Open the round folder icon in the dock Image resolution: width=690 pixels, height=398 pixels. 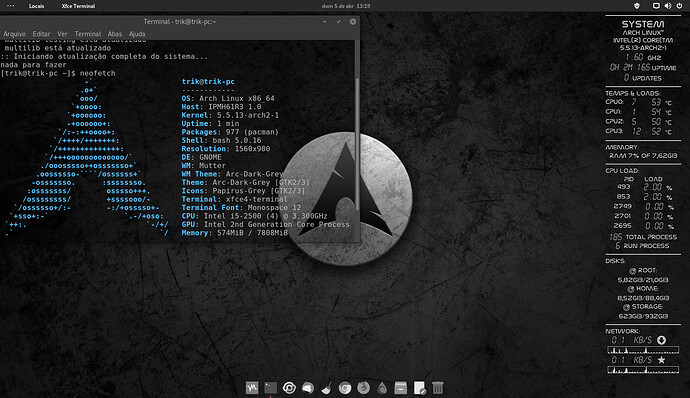(308, 388)
